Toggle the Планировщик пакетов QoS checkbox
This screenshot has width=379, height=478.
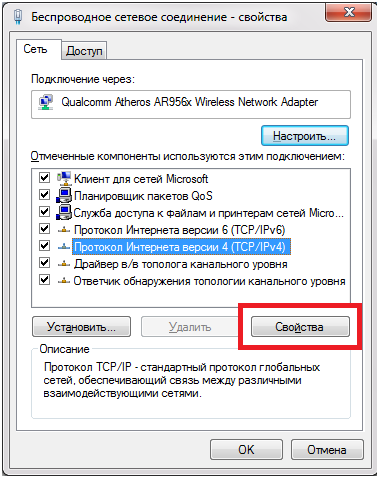pyautogui.click(x=44, y=194)
